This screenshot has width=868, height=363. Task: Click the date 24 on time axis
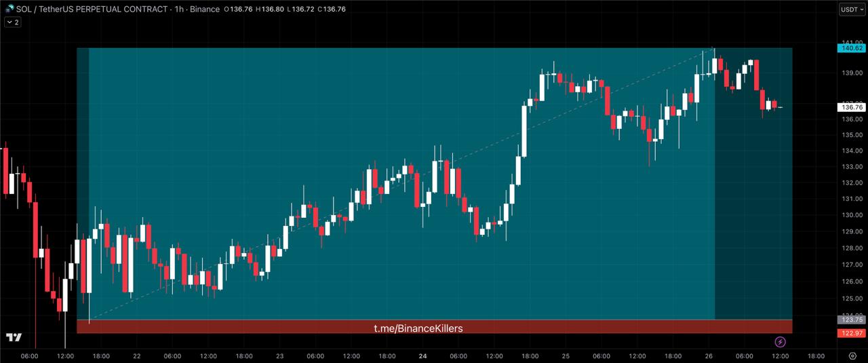(x=423, y=356)
